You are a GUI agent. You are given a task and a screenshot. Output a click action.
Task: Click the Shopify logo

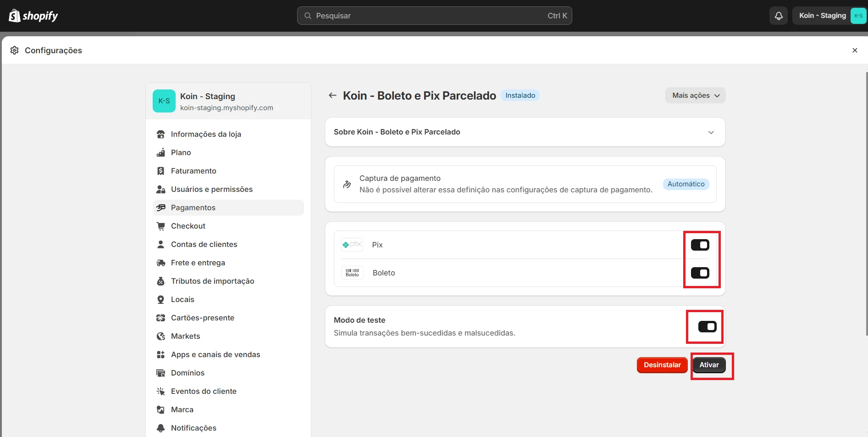click(33, 16)
